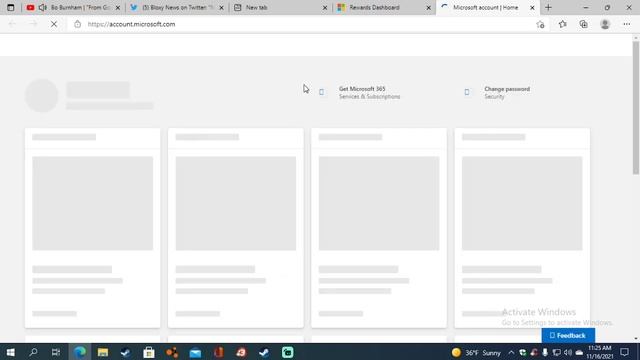
Task: Open the browser profile avatar
Action: (605, 24)
